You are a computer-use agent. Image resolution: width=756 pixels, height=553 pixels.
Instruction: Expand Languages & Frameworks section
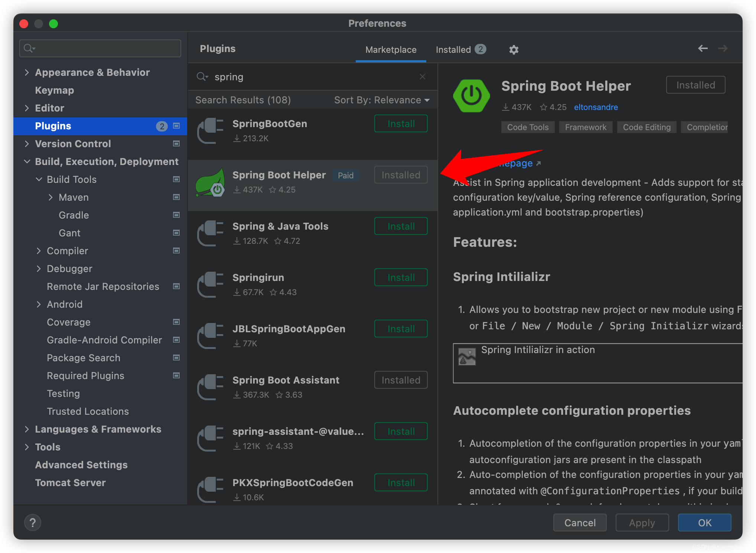click(27, 429)
